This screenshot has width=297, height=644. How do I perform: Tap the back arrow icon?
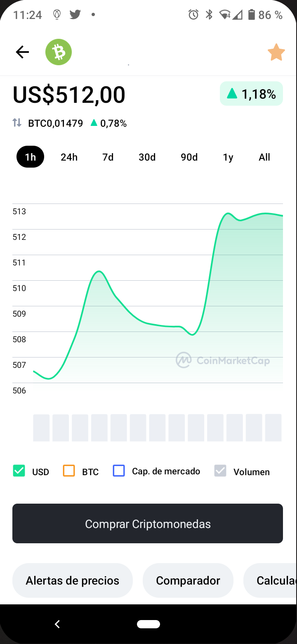[22, 52]
